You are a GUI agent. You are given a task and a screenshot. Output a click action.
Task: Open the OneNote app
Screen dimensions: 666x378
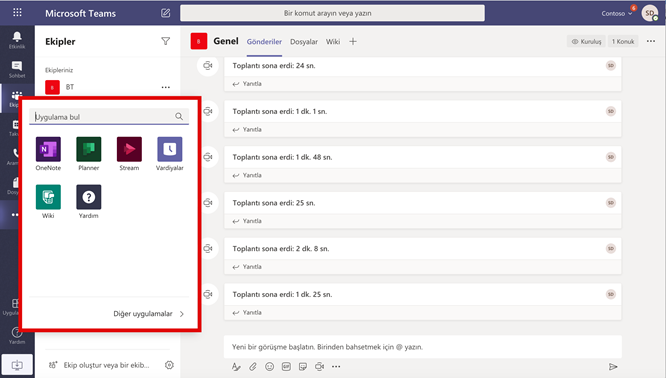click(x=48, y=154)
